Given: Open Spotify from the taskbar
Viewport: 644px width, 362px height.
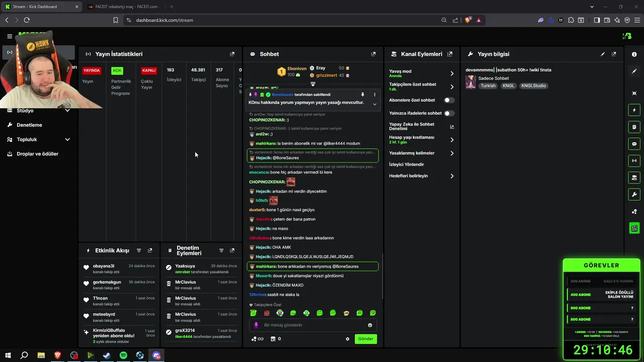Looking at the screenshot, I should pyautogui.click(x=123, y=355).
